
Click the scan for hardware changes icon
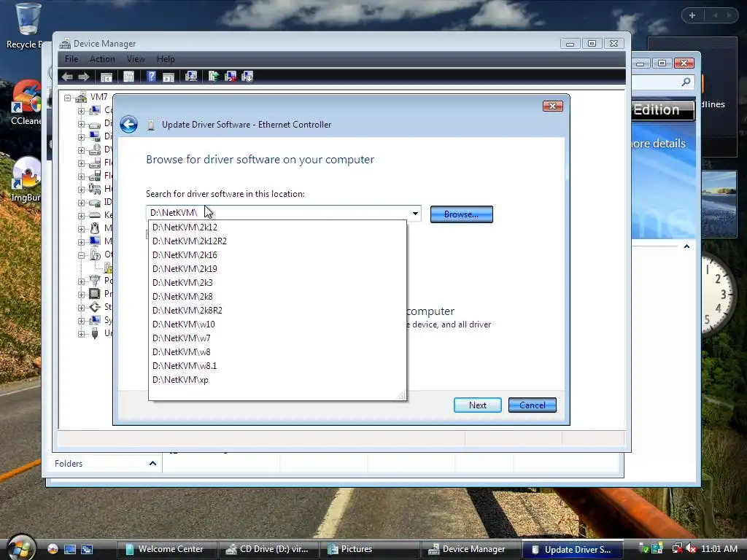(x=191, y=76)
